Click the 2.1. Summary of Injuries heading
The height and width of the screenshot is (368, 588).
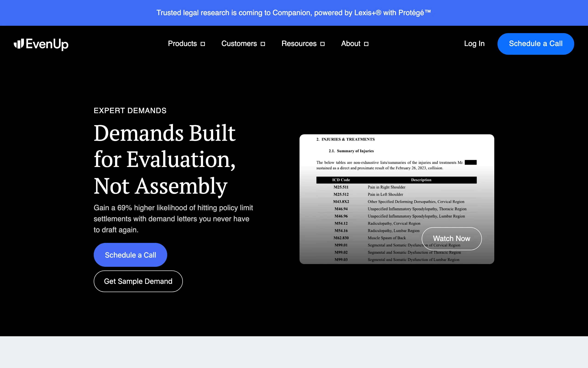pos(351,151)
